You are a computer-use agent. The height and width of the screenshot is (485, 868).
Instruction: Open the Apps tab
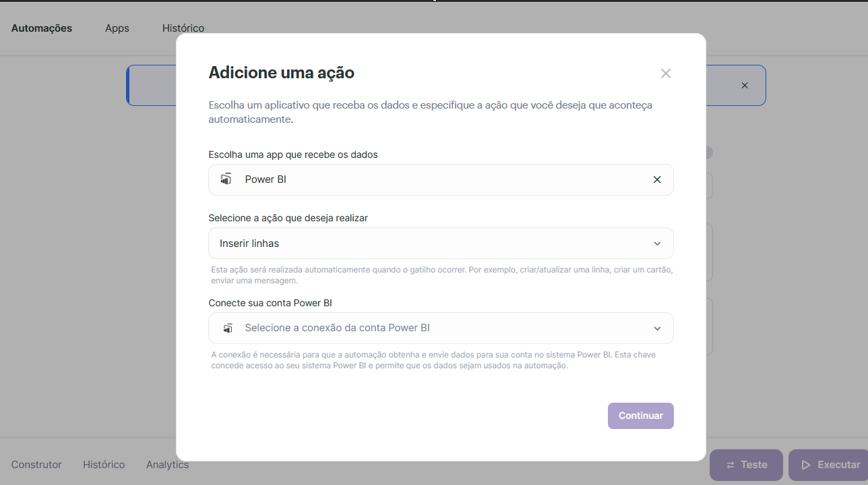point(117,28)
